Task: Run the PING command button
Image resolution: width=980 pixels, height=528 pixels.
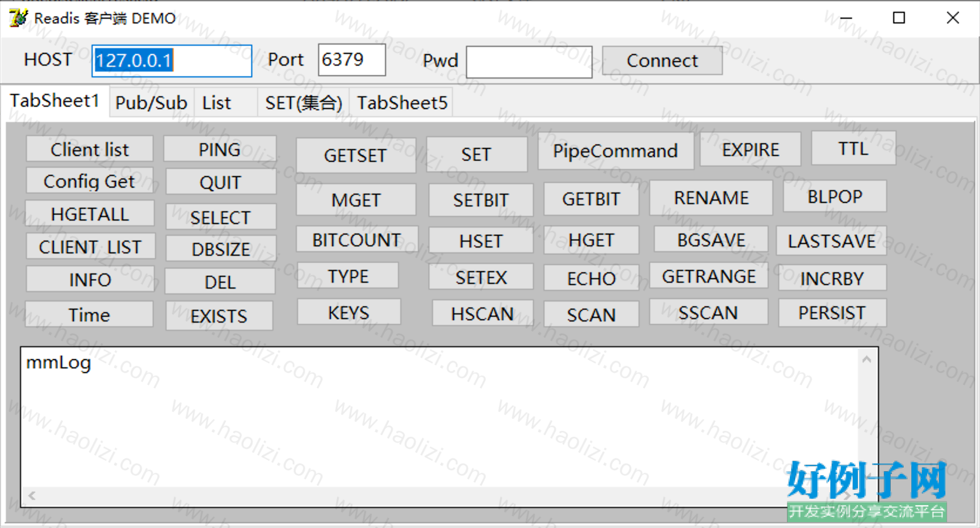Action: point(219,149)
